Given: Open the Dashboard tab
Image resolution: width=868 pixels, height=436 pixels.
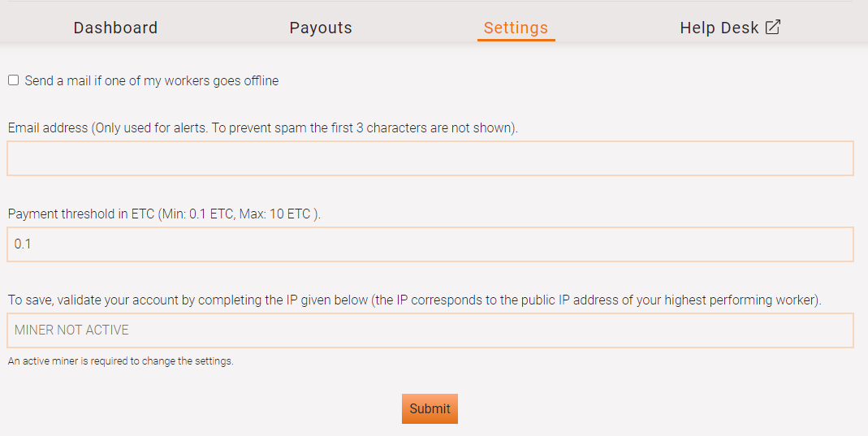Looking at the screenshot, I should click(115, 28).
